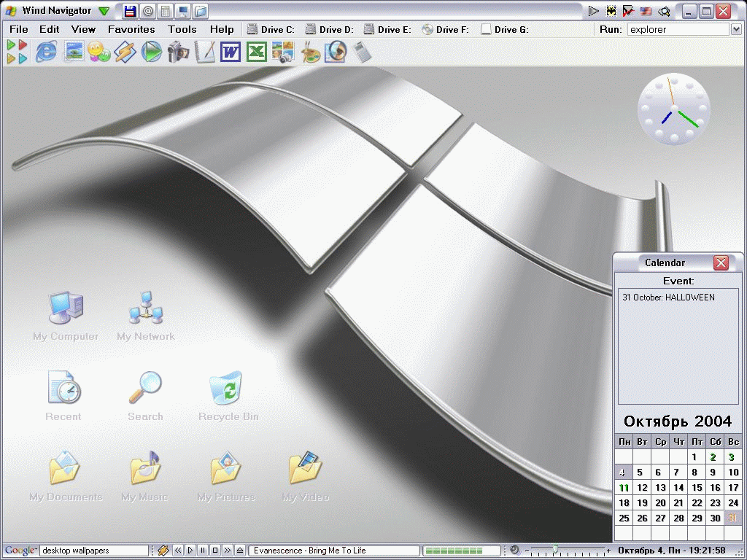The width and height of the screenshot is (747, 560).
Task: Click the magnifier search icon in title bar
Action: tap(664, 10)
